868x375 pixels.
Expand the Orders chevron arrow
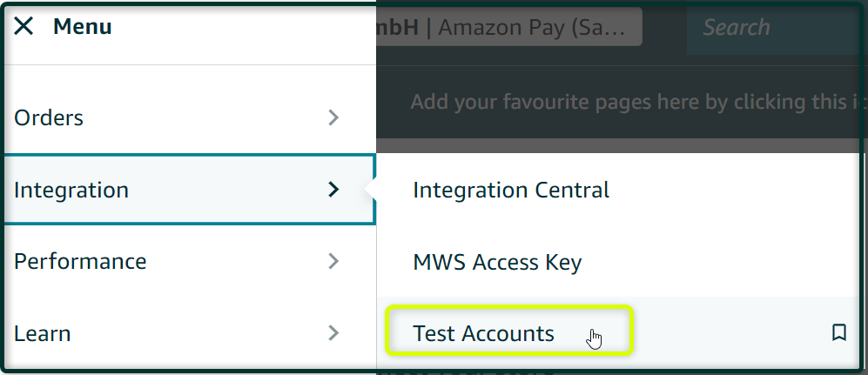(x=333, y=117)
